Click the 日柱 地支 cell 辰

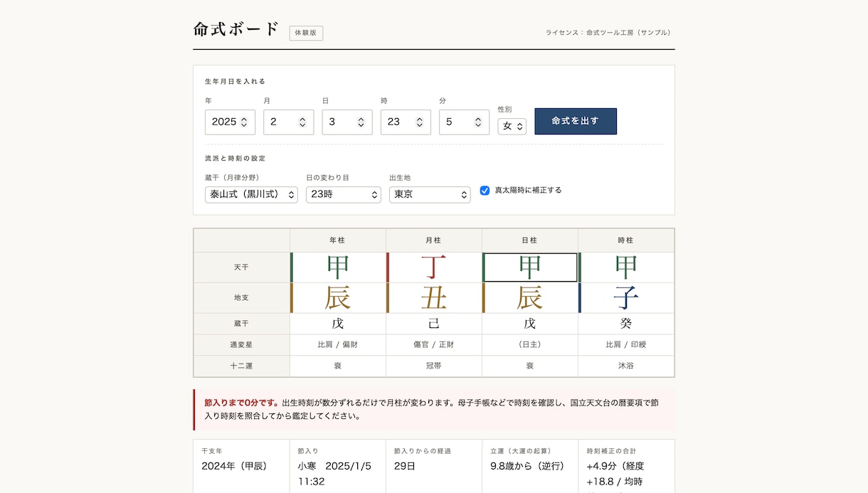pos(530,298)
